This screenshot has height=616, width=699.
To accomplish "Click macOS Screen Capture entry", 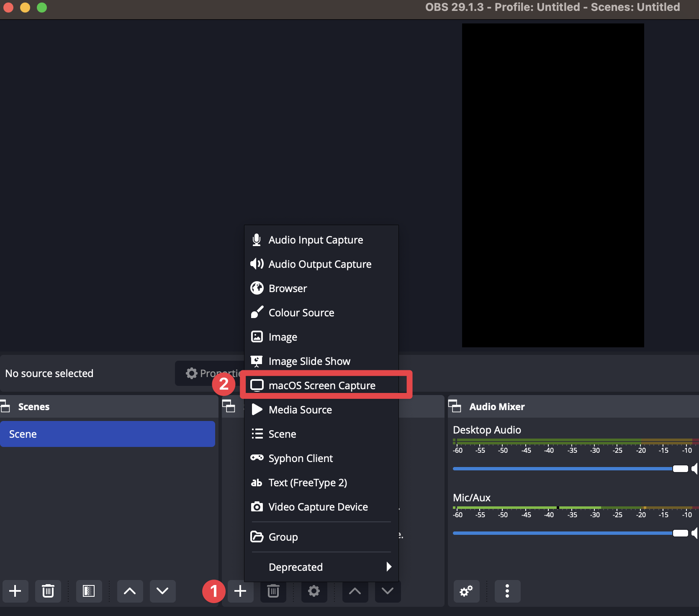I will tap(321, 385).
